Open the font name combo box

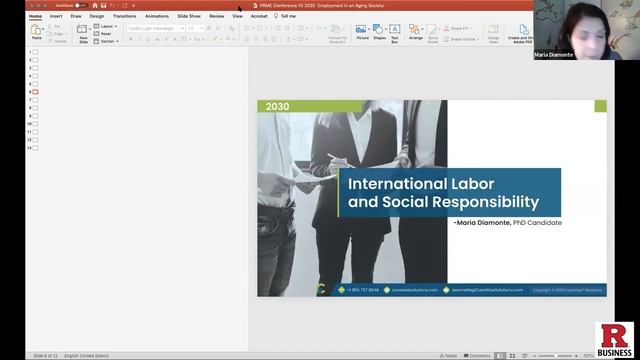pos(156,29)
